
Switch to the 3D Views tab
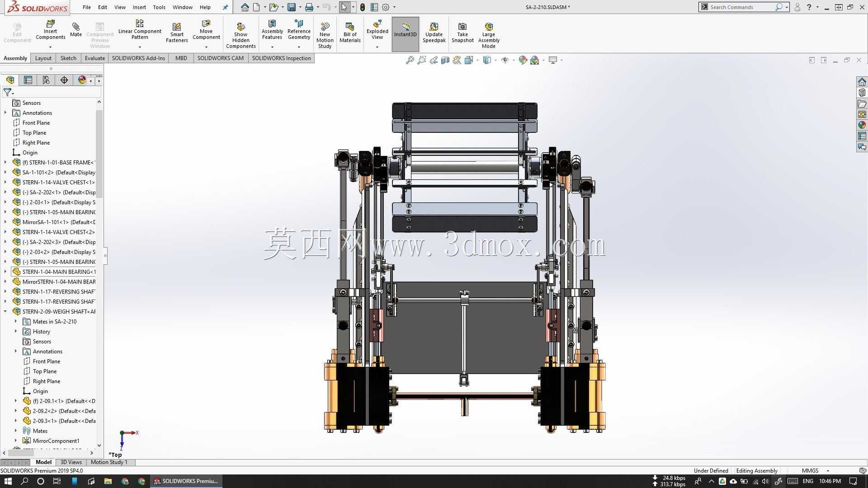(71, 462)
